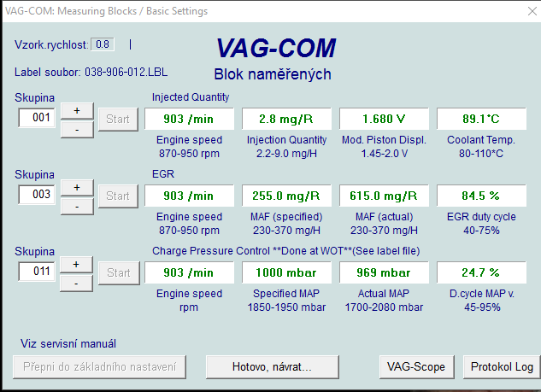Click the Charge Pressure Control group title
Screen dimensions: 541x392
point(286,251)
